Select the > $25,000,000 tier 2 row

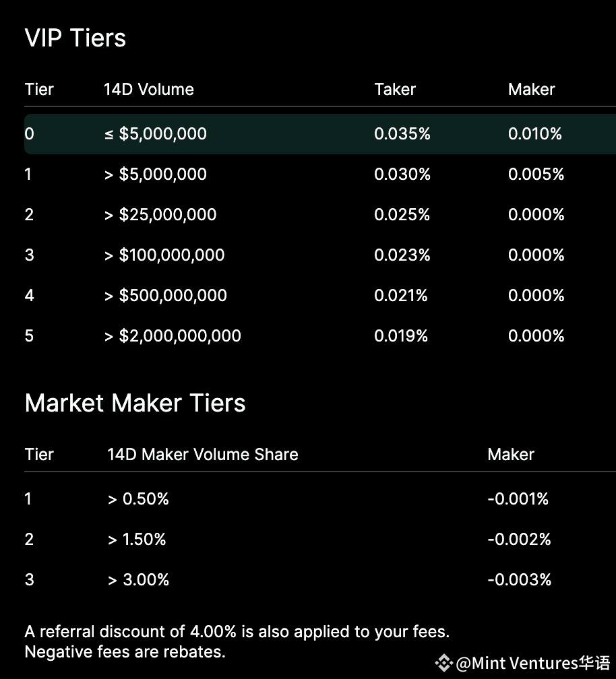click(x=320, y=215)
